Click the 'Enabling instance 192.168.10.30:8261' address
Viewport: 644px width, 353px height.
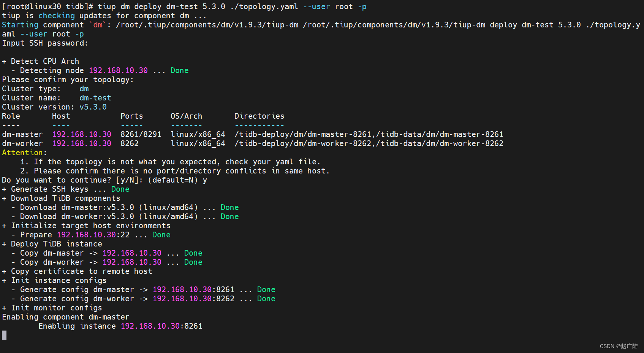pos(161,326)
